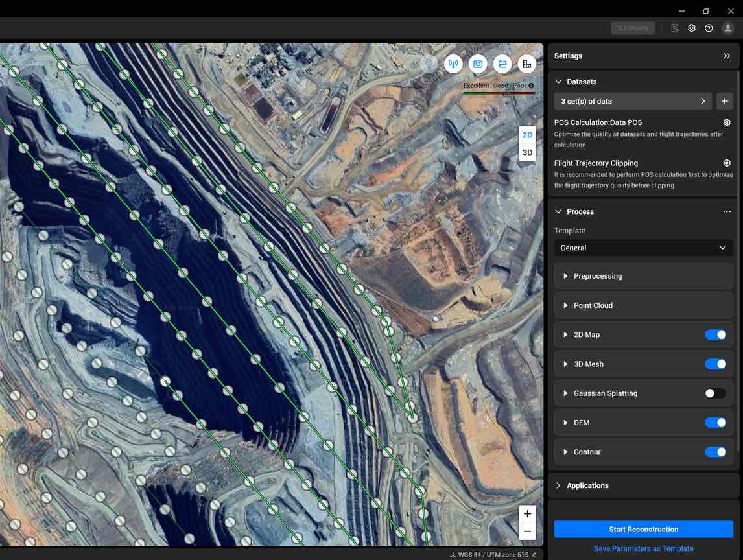This screenshot has width=743, height=560.
Task: Open the Process more options menu
Action: tap(727, 212)
